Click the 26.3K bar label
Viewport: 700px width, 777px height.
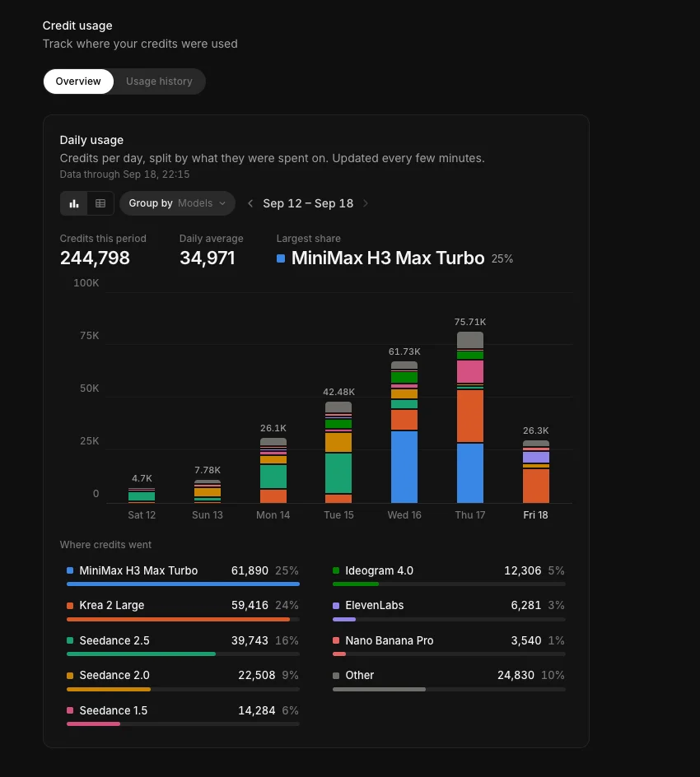(536, 430)
